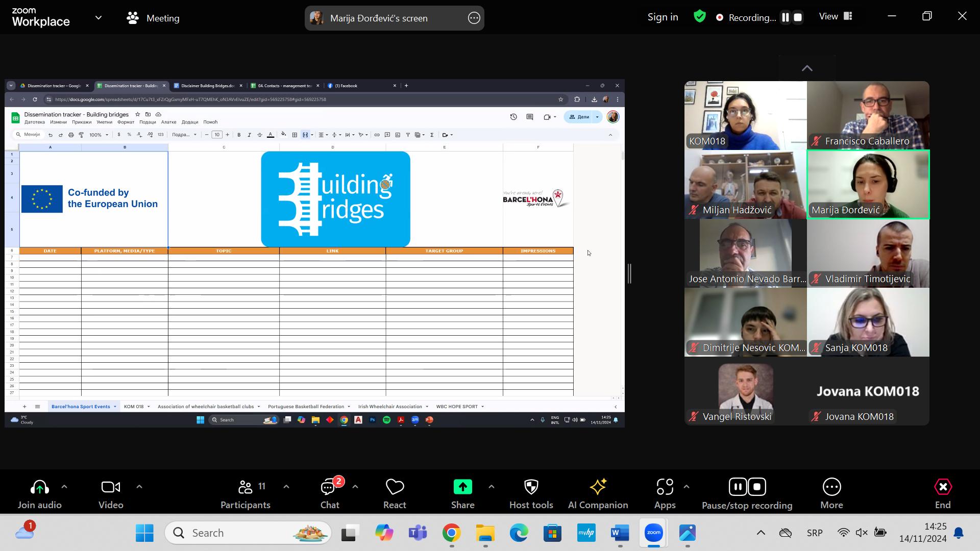Image resolution: width=980 pixels, height=551 pixels.
Task: Toggle merge cells in shared Sheets toolbar
Action: (305, 135)
